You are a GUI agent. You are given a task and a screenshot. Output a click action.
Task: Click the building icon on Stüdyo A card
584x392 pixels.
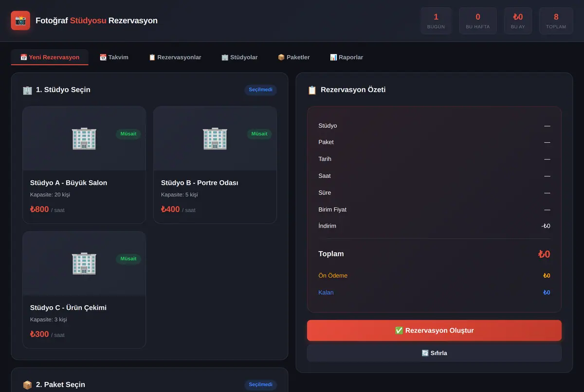[x=84, y=139]
